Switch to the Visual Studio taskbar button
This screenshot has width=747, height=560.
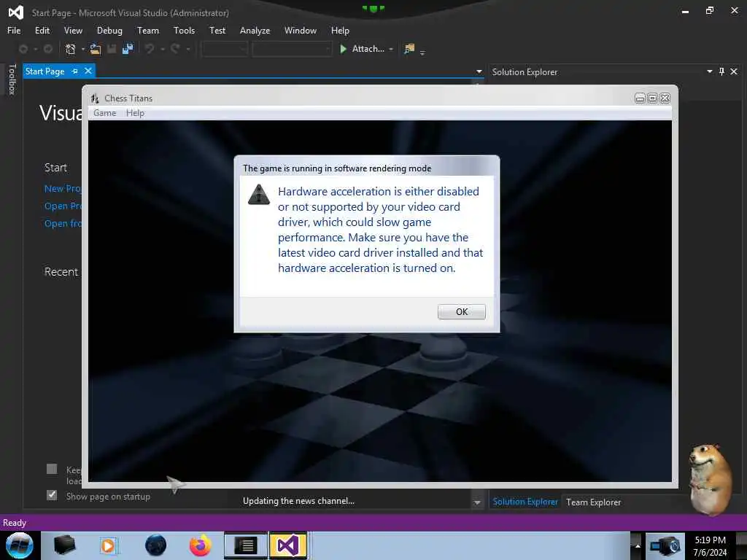[287, 545]
